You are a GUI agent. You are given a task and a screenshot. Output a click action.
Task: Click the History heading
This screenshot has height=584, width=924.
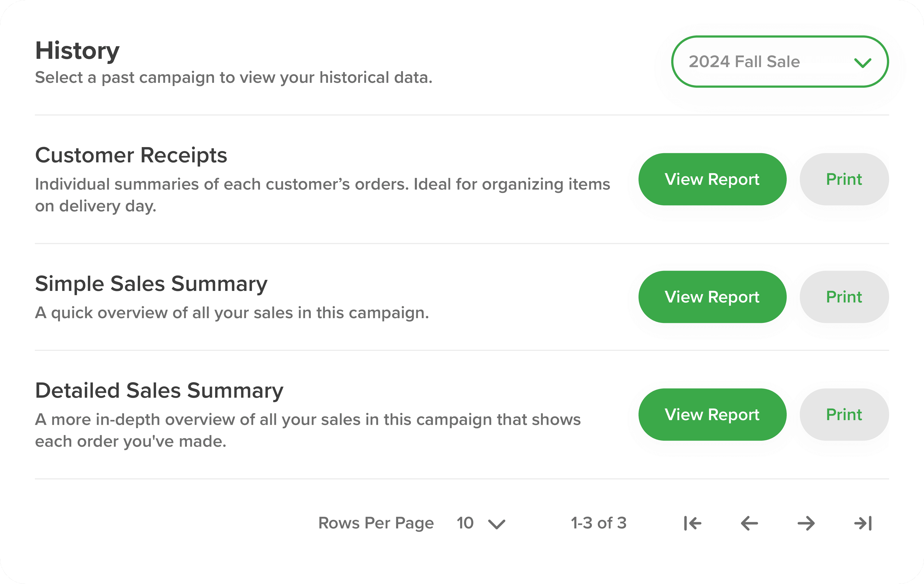click(x=78, y=51)
